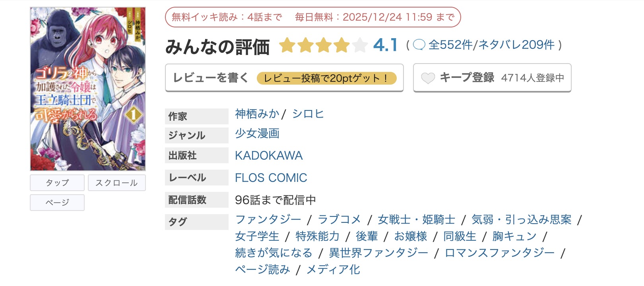The height and width of the screenshot is (286, 644).
Task: Open author link 神栖みか
Action: [x=256, y=114]
